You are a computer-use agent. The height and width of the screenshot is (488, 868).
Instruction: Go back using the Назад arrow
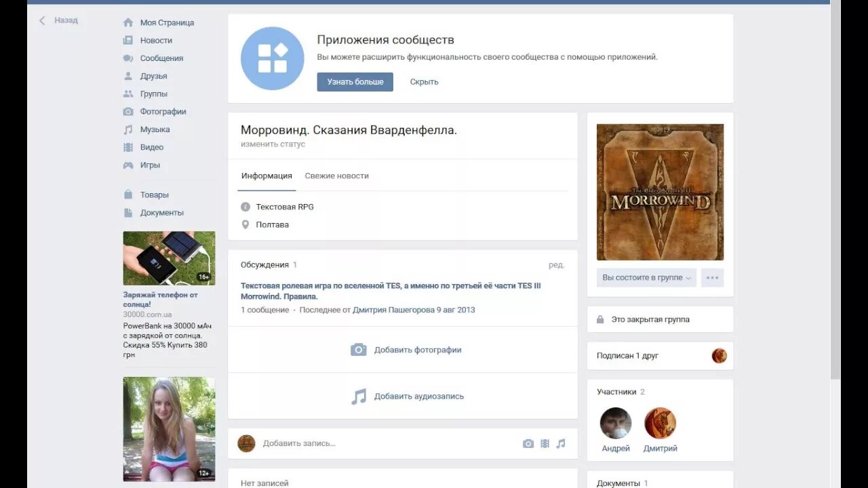[x=42, y=20]
